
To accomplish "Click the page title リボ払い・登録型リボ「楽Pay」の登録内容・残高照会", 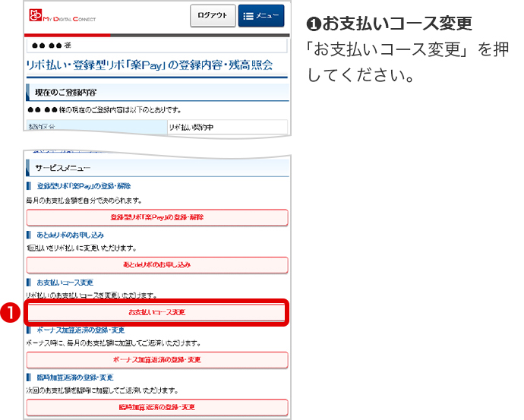I will click(x=150, y=65).
